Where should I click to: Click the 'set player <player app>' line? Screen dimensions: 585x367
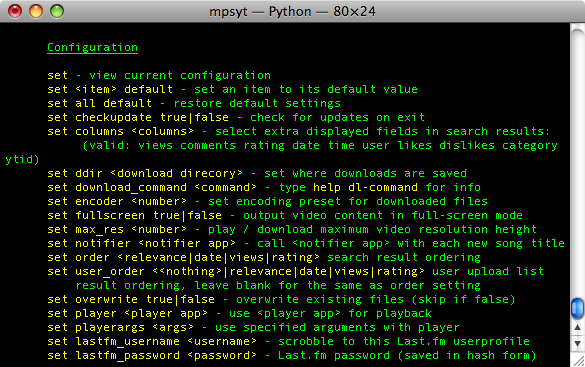point(240,313)
